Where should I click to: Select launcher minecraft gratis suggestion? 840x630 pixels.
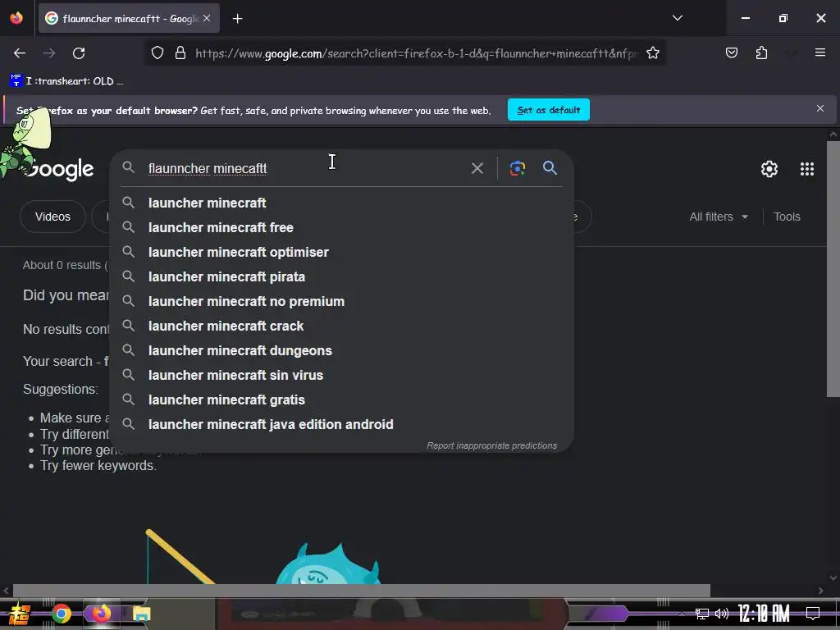(342, 400)
